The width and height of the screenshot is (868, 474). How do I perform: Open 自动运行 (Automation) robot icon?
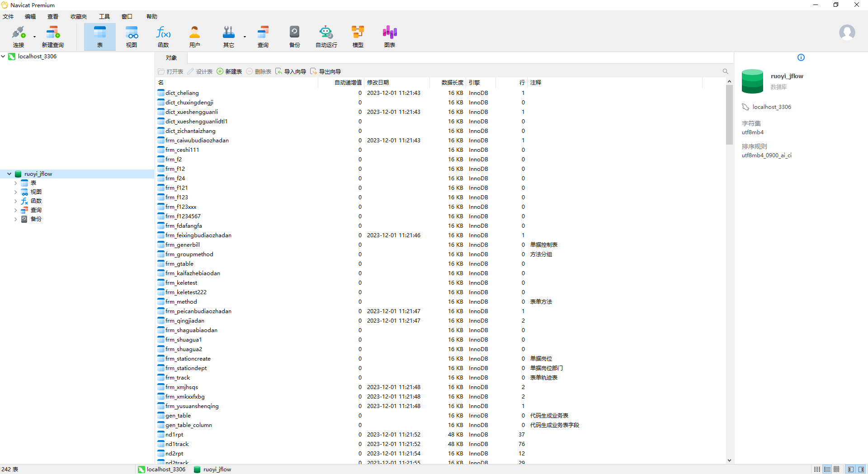coord(326,36)
